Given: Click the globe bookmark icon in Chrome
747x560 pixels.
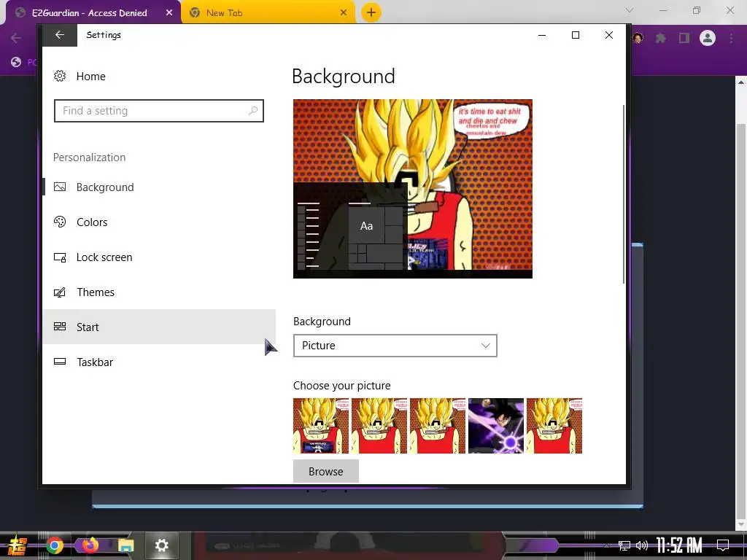Looking at the screenshot, I should (x=16, y=62).
